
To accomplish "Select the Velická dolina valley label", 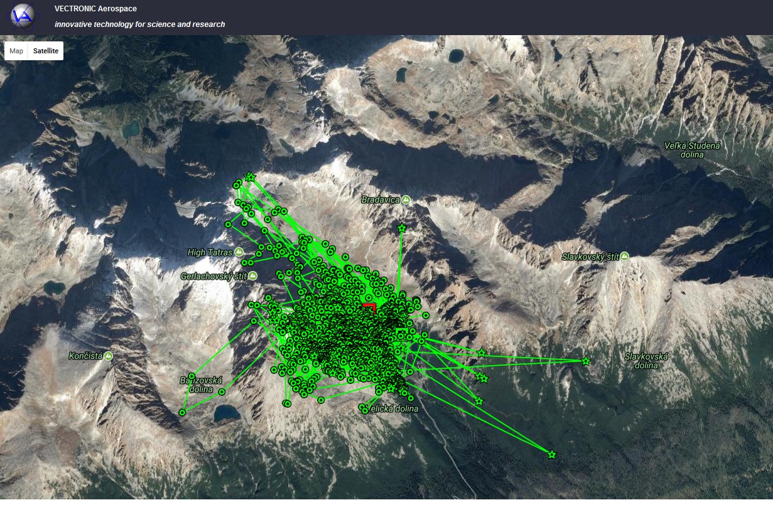I will tap(393, 409).
